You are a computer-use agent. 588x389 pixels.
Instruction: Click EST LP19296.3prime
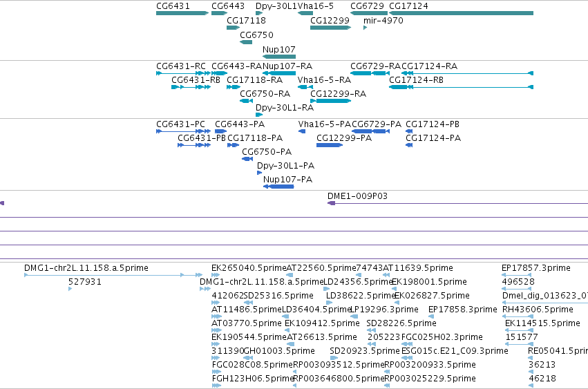click(384, 310)
